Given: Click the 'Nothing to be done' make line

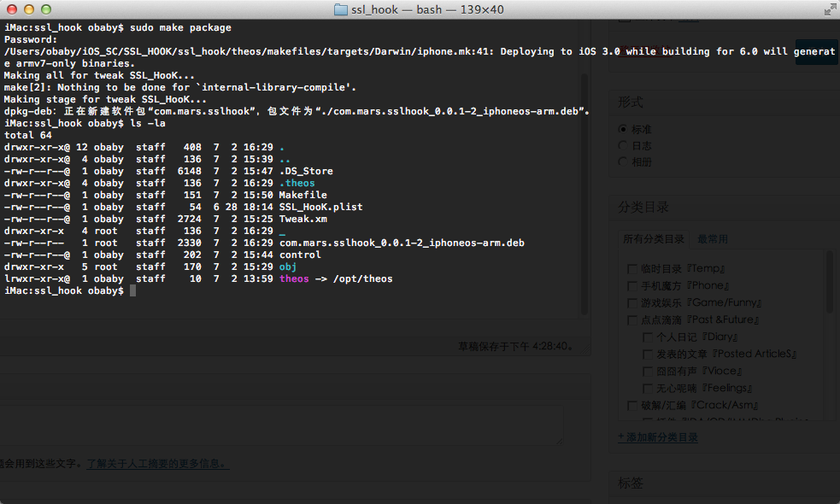Looking at the screenshot, I should (x=180, y=87).
